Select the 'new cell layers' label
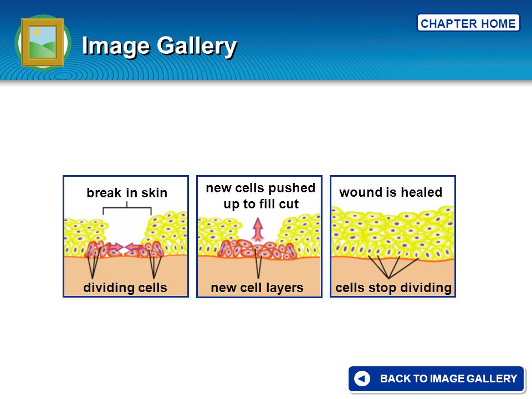532x399 pixels. pos(257,288)
